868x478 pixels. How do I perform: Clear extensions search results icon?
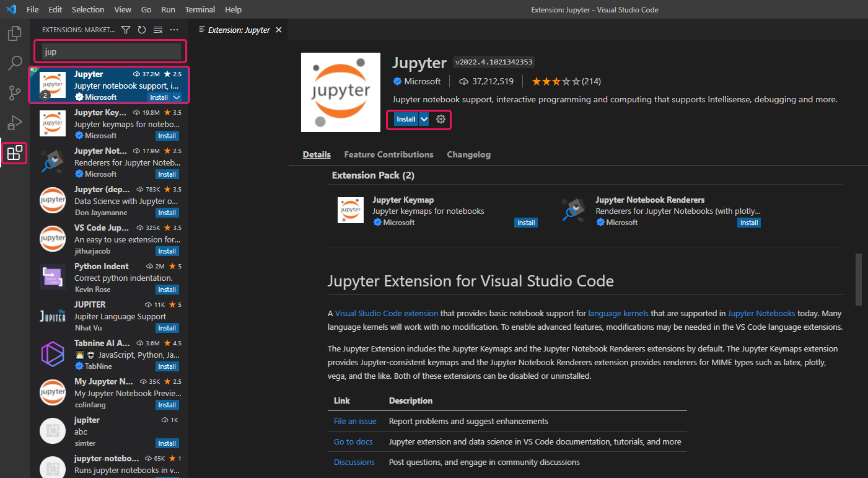pyautogui.click(x=158, y=30)
